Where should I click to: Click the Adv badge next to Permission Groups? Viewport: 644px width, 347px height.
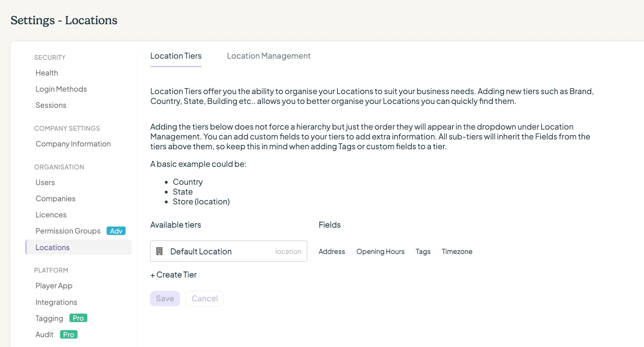click(116, 231)
